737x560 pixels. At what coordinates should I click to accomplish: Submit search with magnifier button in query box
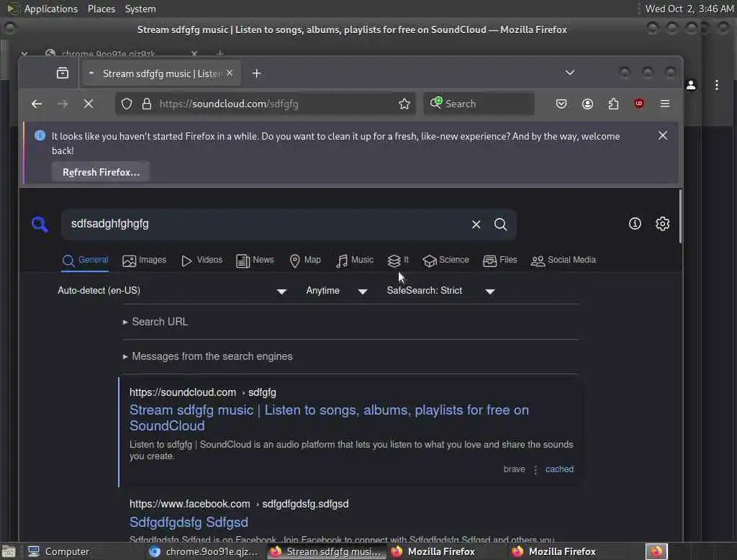point(501,225)
